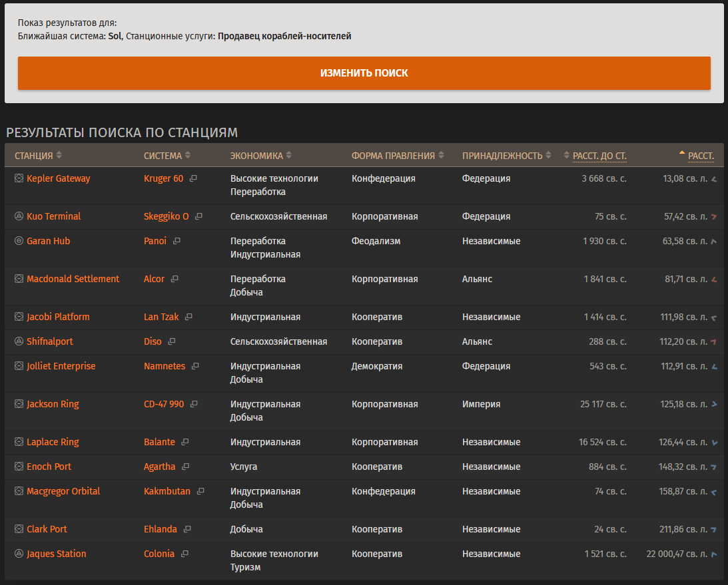The width and height of the screenshot is (728, 585).
Task: Click the Демократия government cell
Action: pos(376,366)
